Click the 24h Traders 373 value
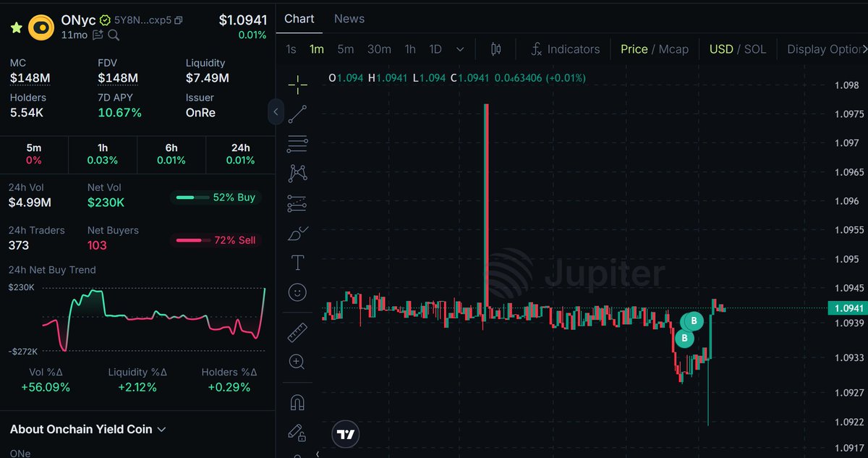This screenshot has height=458, width=868. [x=19, y=245]
